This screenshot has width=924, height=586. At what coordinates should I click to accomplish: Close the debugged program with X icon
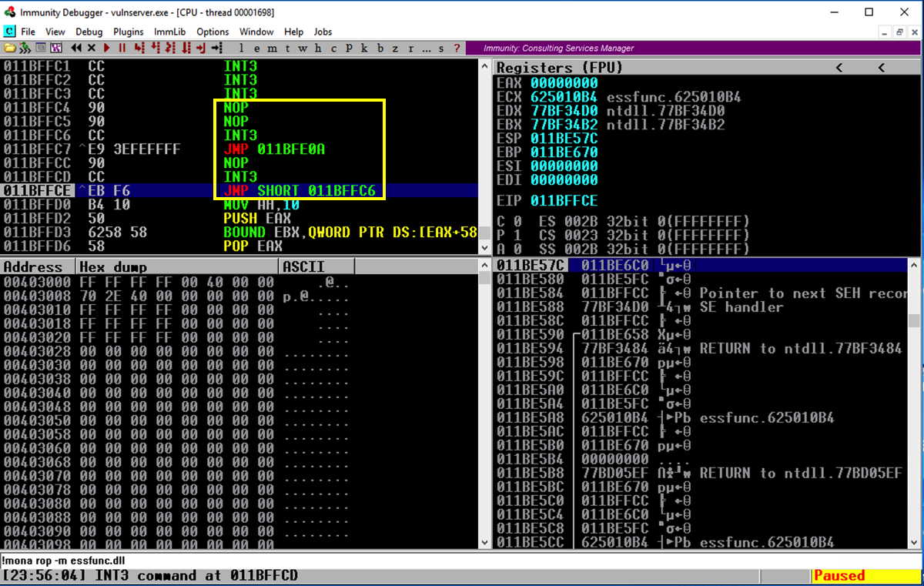click(92, 48)
